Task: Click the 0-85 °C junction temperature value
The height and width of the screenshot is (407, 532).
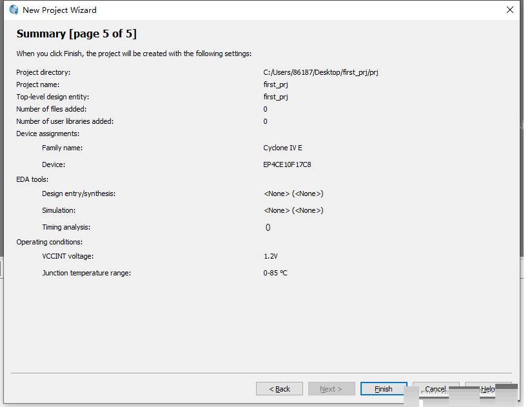Action: (x=275, y=273)
